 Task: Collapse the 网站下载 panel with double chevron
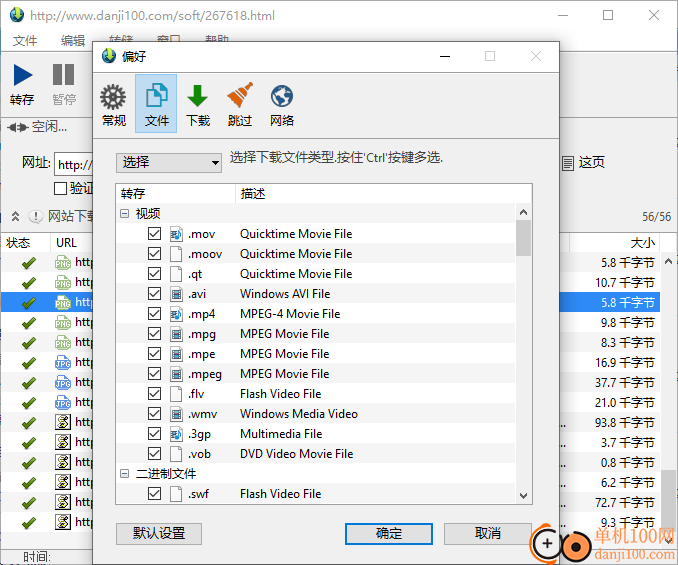[x=15, y=216]
